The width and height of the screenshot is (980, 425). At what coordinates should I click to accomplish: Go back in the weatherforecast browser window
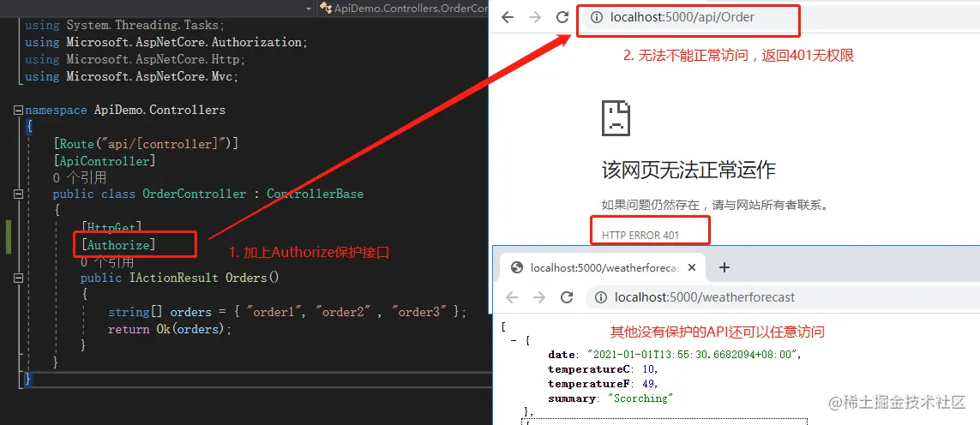coord(512,297)
